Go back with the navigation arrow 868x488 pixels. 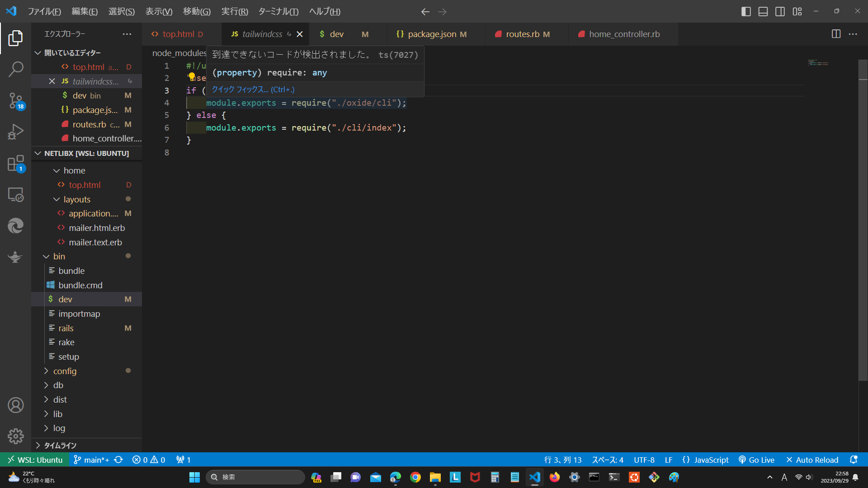(425, 12)
